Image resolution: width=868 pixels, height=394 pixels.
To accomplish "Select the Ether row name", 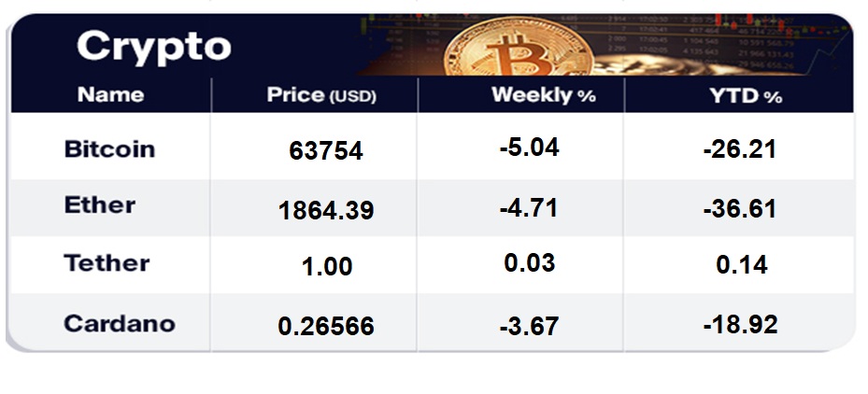I will point(100,205).
